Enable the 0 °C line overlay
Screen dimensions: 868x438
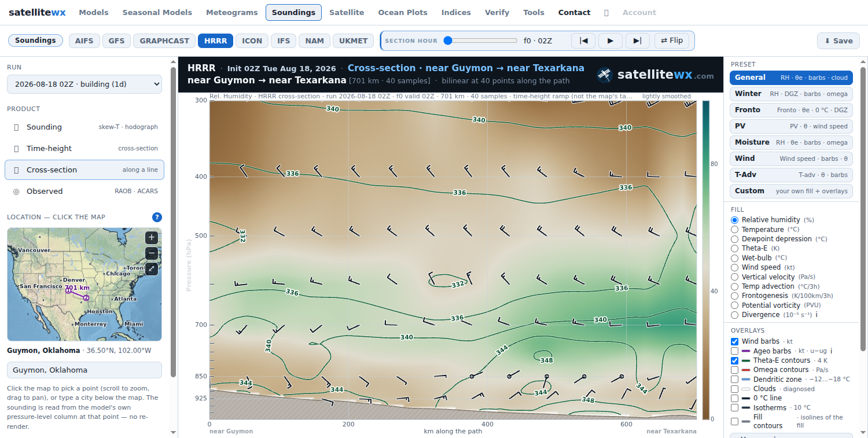coord(735,398)
